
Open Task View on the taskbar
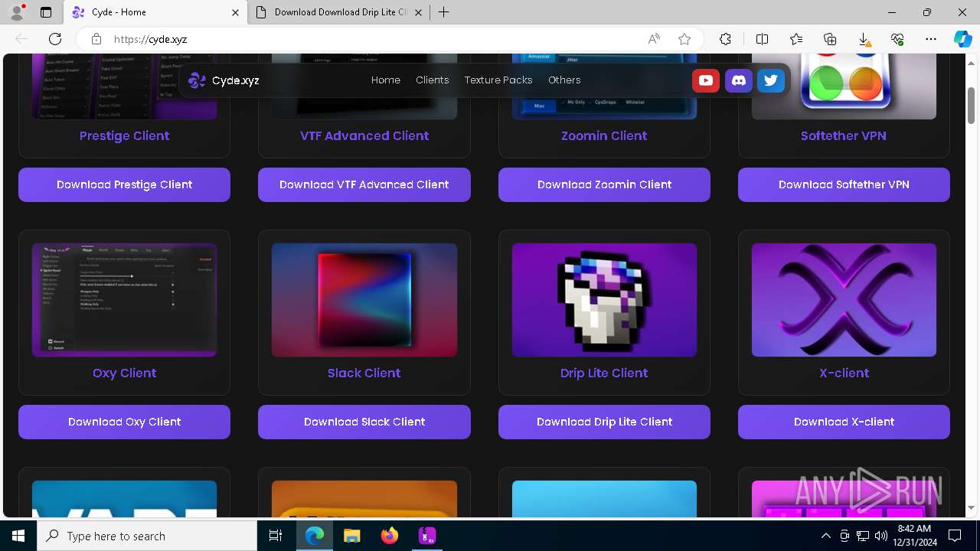pos(276,536)
